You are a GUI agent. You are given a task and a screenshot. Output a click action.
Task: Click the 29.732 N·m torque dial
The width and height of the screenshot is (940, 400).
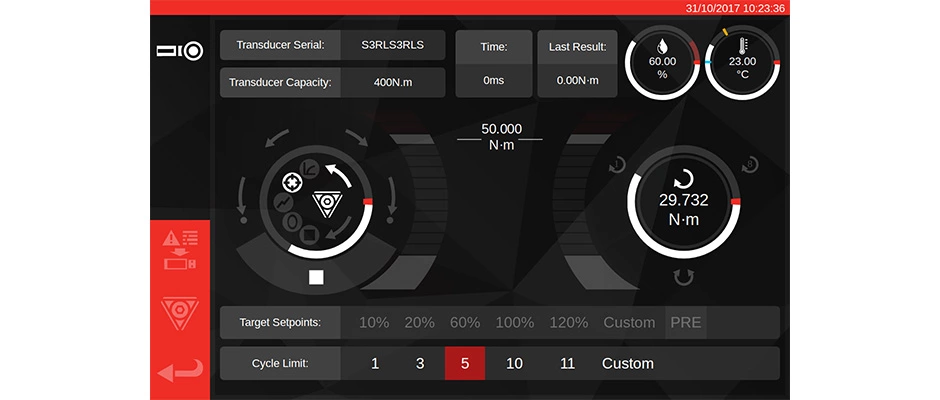683,208
